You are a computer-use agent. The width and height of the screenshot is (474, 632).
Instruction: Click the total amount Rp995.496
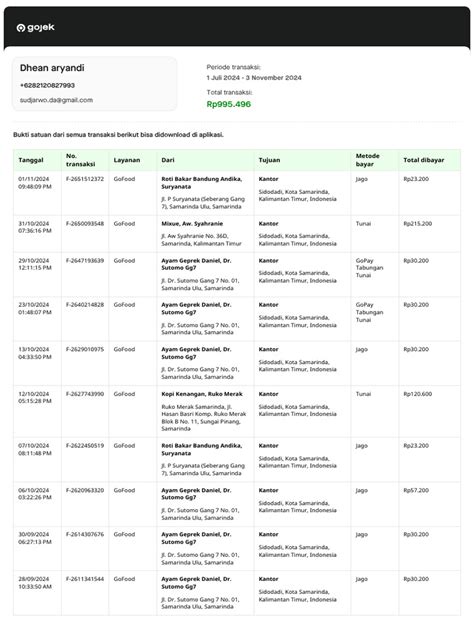(229, 104)
